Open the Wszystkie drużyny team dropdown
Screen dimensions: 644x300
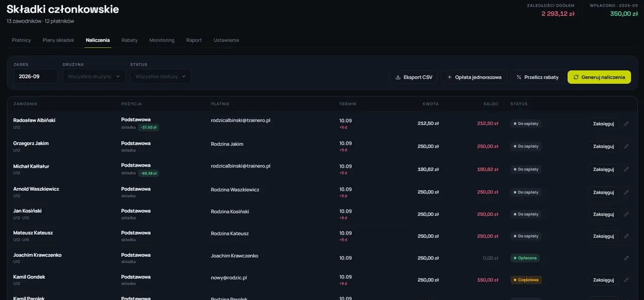coord(94,77)
